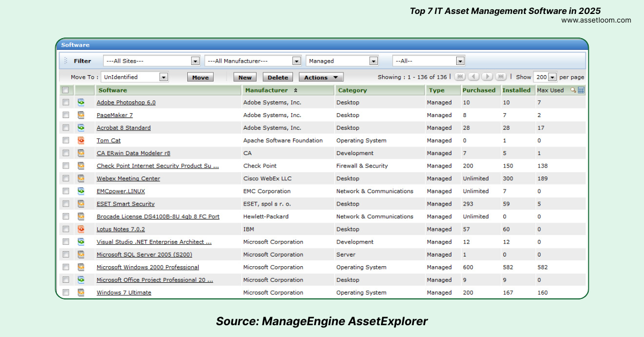Check the Lotus Notes 7.0.2 row checkbox
Screen dimensions: 644x337
[65, 229]
